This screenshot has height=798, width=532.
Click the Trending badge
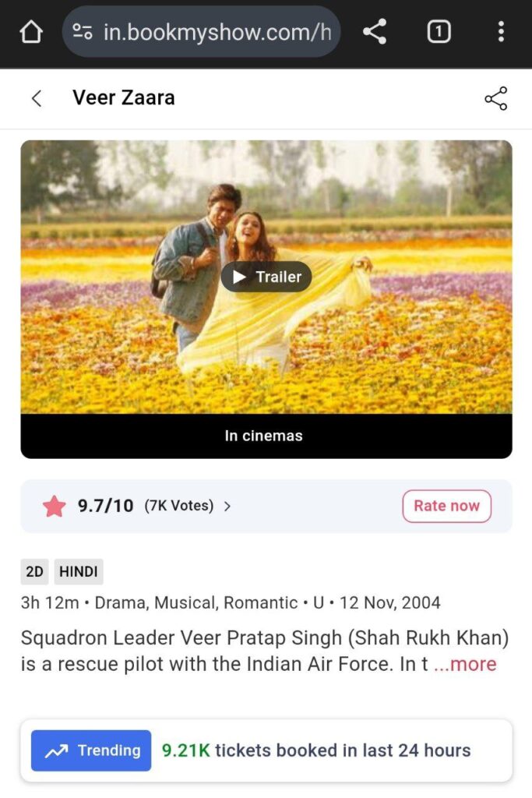tap(91, 750)
